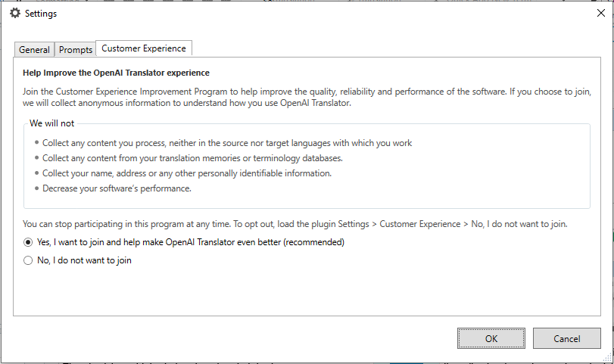The height and width of the screenshot is (364, 614).
Task: Click the bullet about personally identifiable information
Action: pos(187,173)
